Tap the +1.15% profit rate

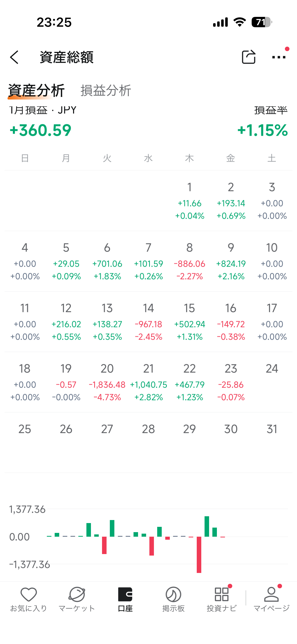point(262,130)
